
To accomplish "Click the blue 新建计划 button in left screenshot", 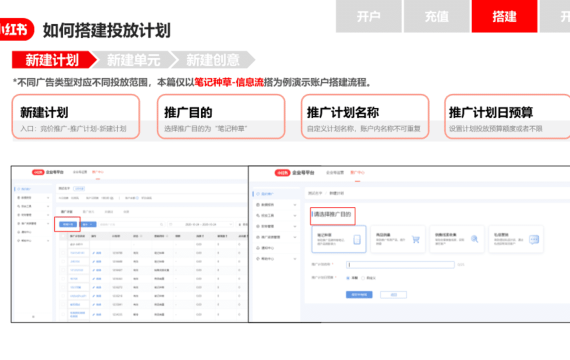I will (x=68, y=224).
